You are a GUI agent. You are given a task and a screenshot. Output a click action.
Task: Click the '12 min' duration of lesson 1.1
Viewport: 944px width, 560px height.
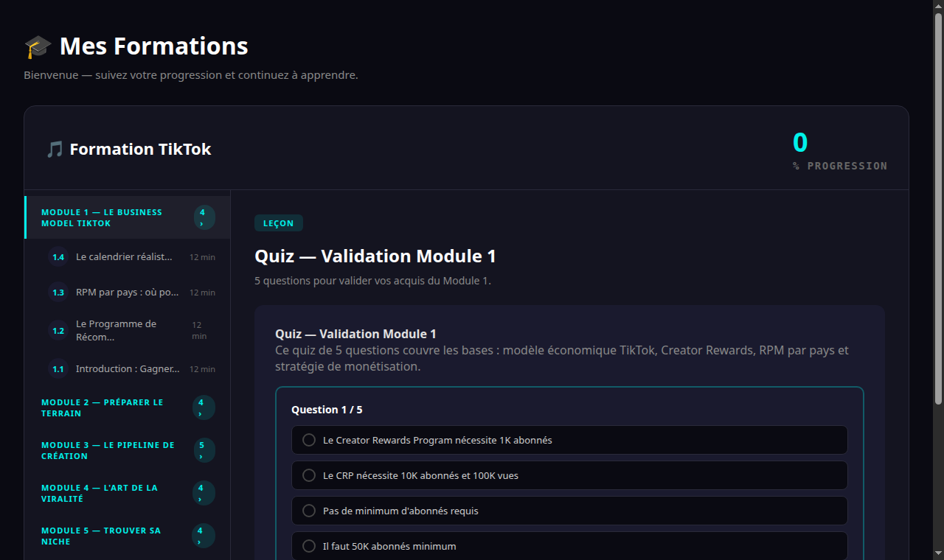click(202, 369)
